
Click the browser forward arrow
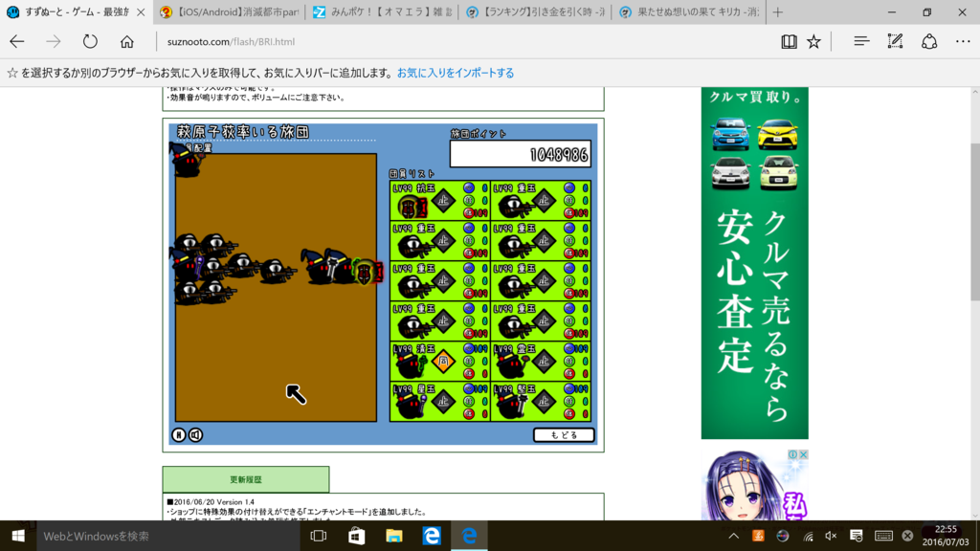pos(54,42)
